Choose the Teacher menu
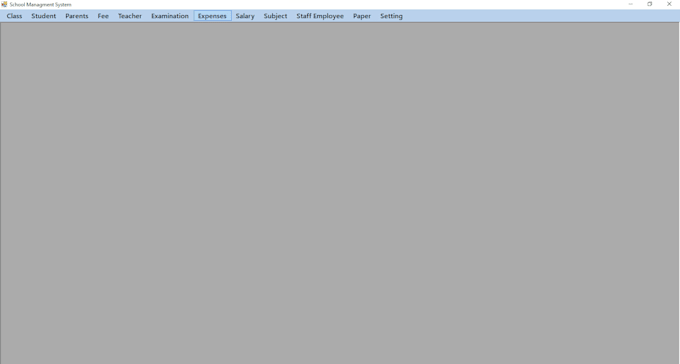This screenshot has height=364, width=680. tap(130, 16)
